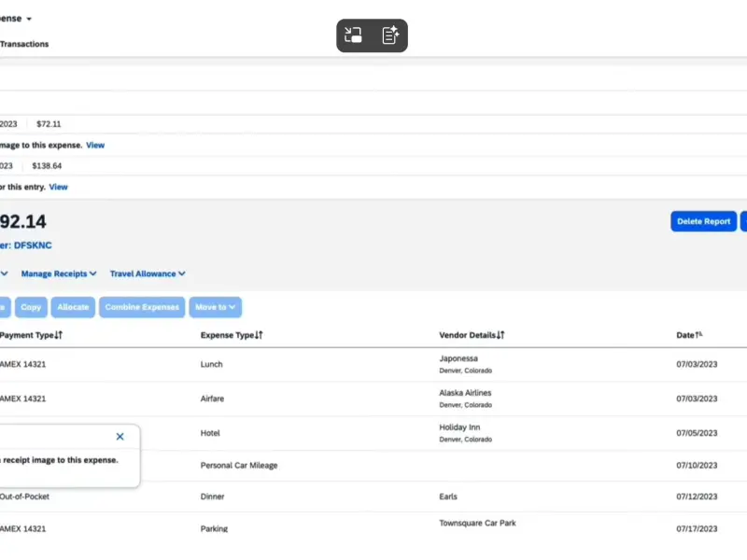Sort by Date column arrows
747x560 pixels.
tap(699, 335)
